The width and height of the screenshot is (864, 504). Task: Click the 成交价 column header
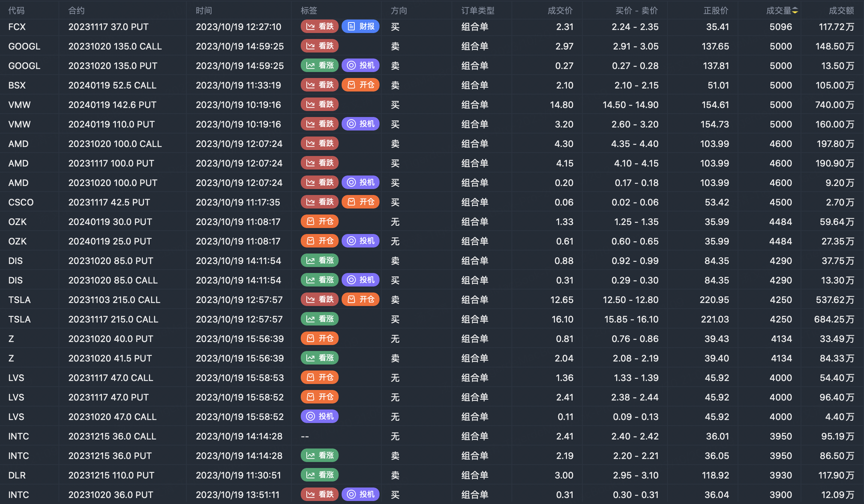560,10
